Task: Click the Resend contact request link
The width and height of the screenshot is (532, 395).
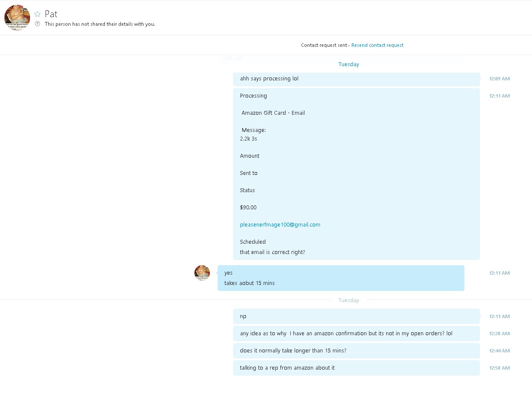Action: (377, 45)
